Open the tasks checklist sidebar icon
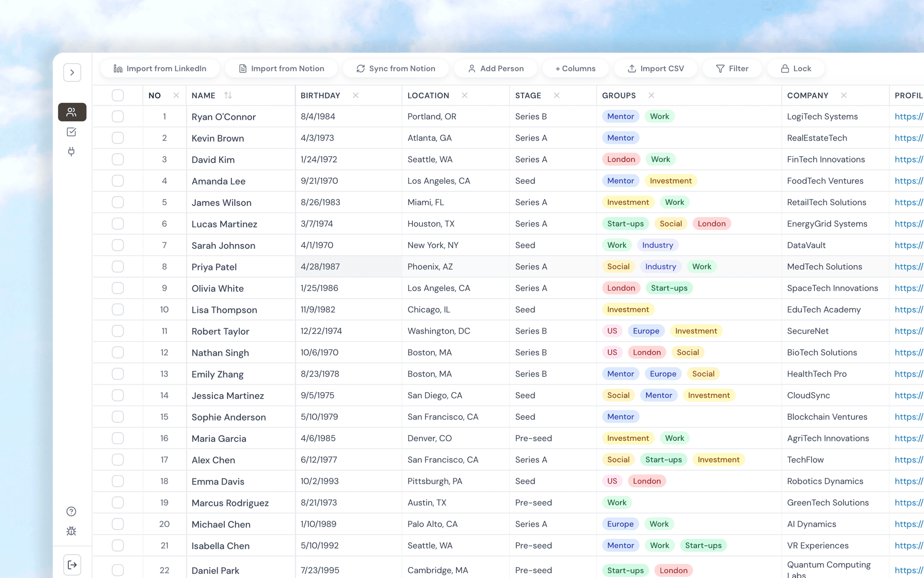The width and height of the screenshot is (924, 578). 71,132
